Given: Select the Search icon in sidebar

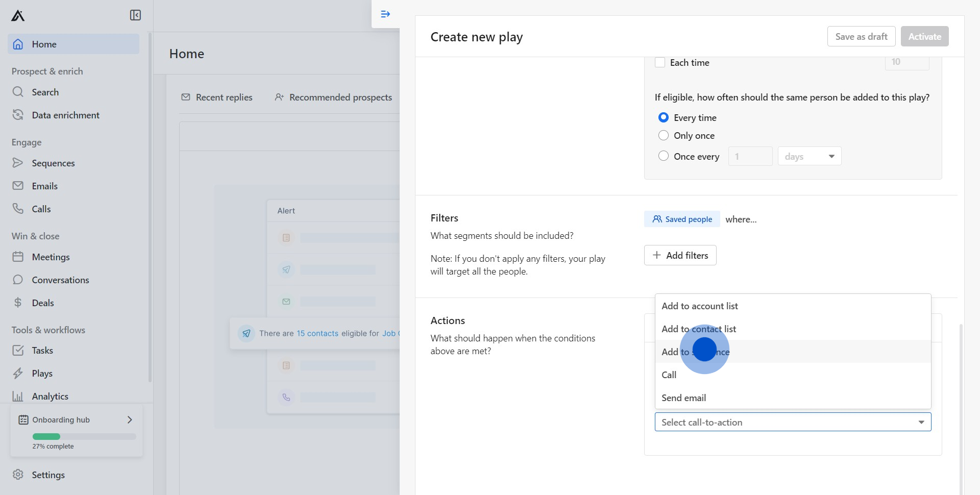Looking at the screenshot, I should pyautogui.click(x=18, y=92).
